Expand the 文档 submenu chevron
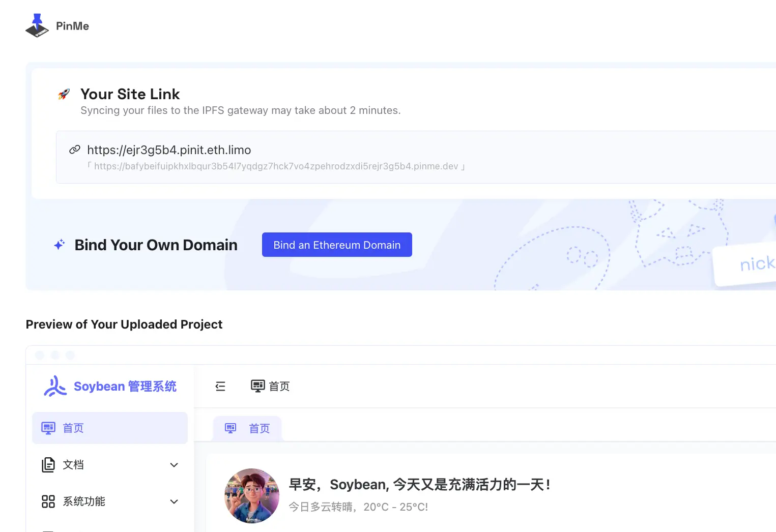Viewport: 776px width, 532px height. click(x=174, y=464)
